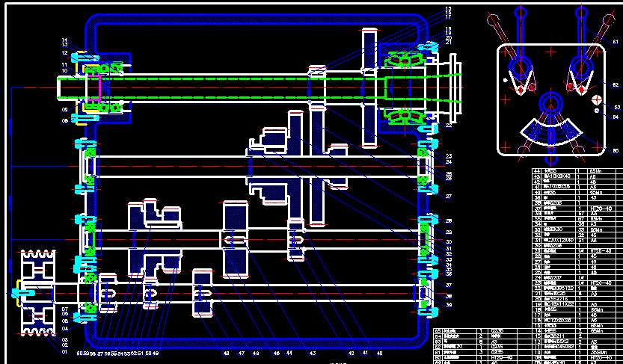Click the HT20-40 material cell in row 29
623x364 pixels.
pos(601,251)
